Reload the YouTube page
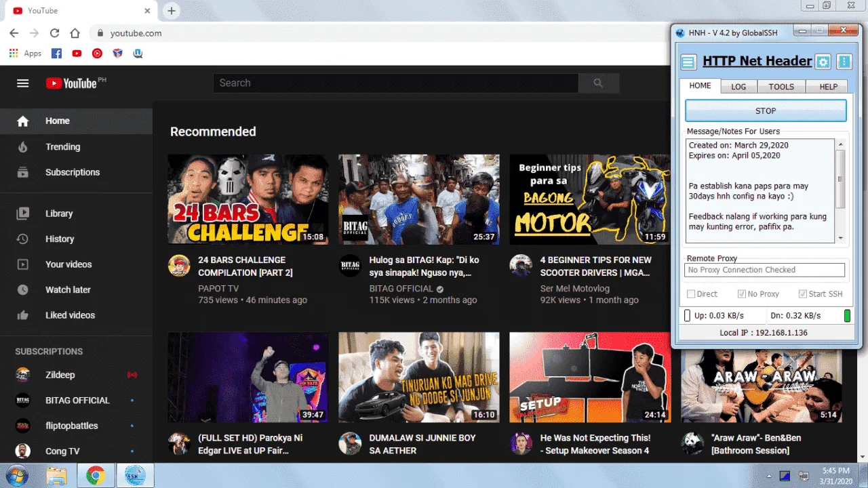This screenshot has width=868, height=488. tap(55, 33)
